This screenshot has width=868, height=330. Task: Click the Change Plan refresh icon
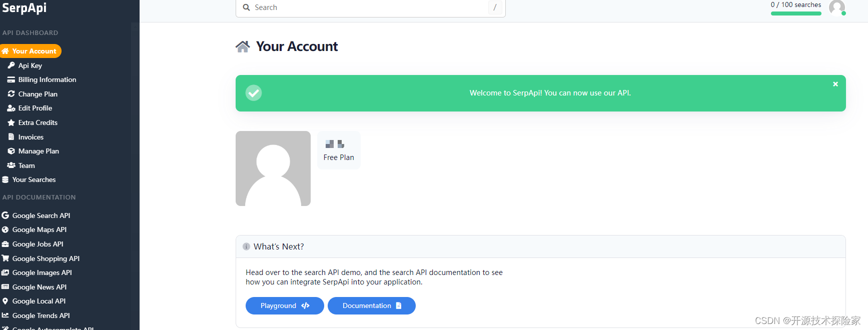click(x=11, y=94)
